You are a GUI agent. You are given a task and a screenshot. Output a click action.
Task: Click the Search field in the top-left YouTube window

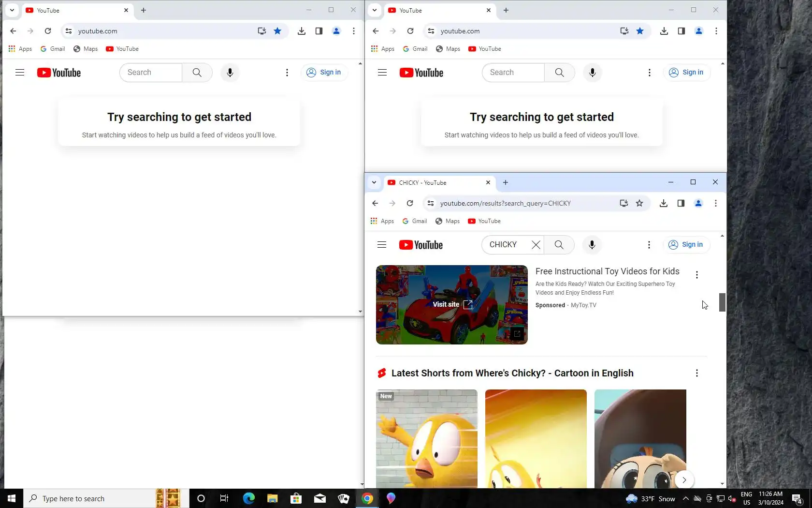(151, 73)
